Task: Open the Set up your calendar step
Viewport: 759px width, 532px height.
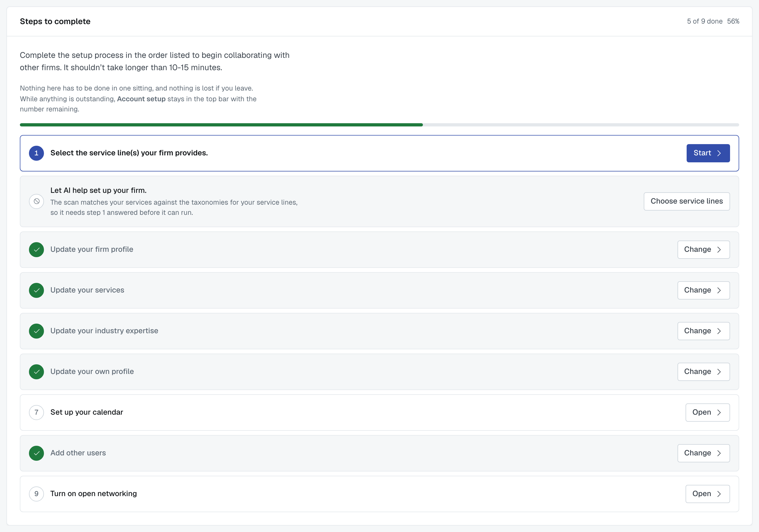Action: (x=708, y=412)
